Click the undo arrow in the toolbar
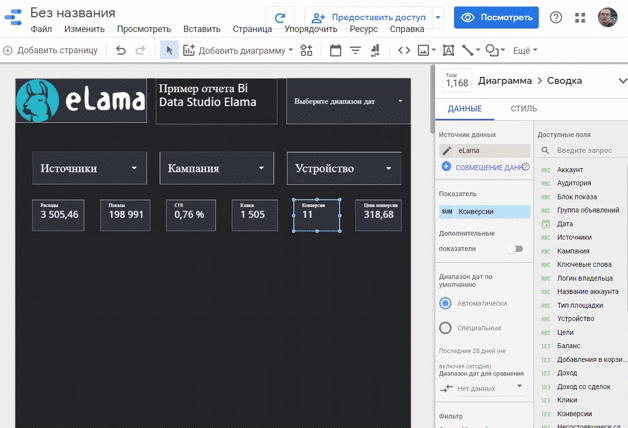628x428 pixels. [121, 50]
